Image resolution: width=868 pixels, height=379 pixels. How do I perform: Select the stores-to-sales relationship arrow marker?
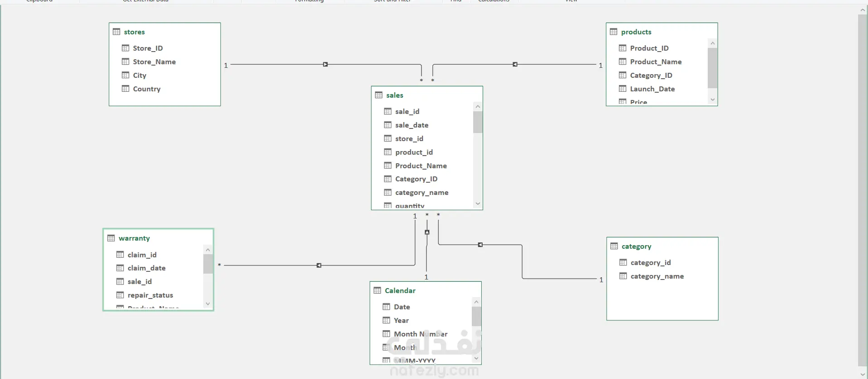(x=326, y=65)
